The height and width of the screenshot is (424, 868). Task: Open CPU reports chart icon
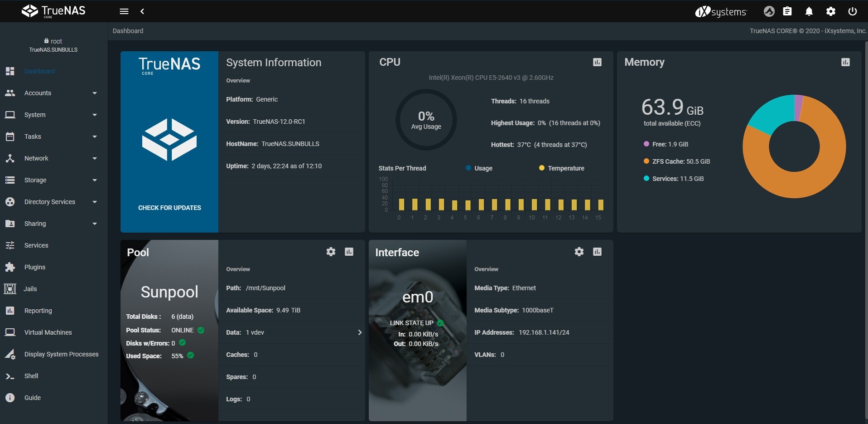coord(597,62)
